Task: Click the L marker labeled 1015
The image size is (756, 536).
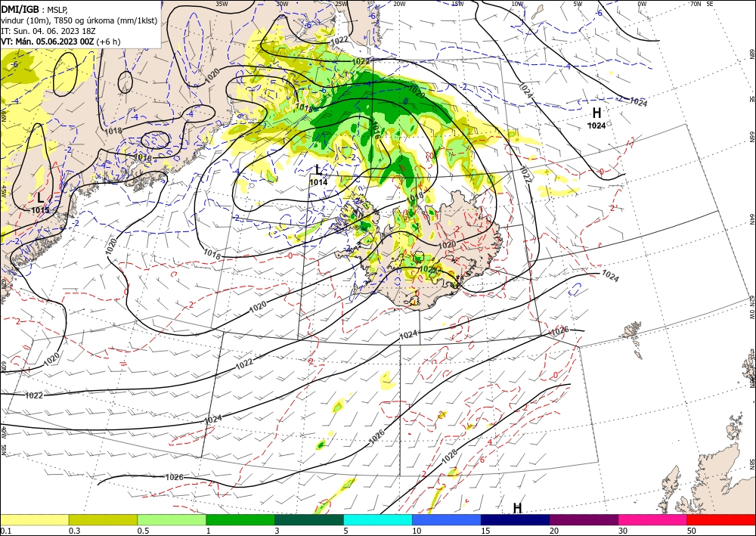Action: click(41, 197)
